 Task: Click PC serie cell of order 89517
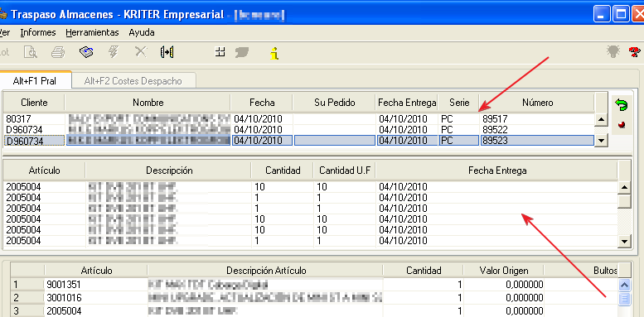[459, 119]
